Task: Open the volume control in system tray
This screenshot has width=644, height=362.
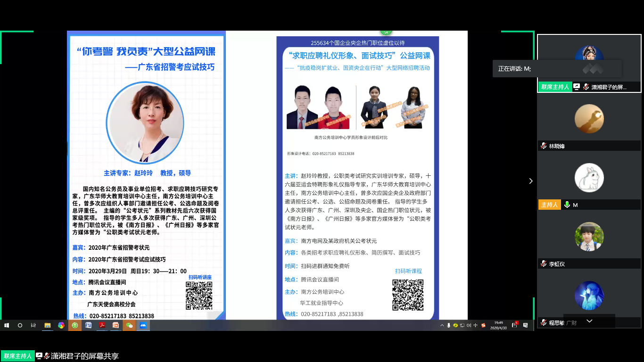Action: [469, 325]
